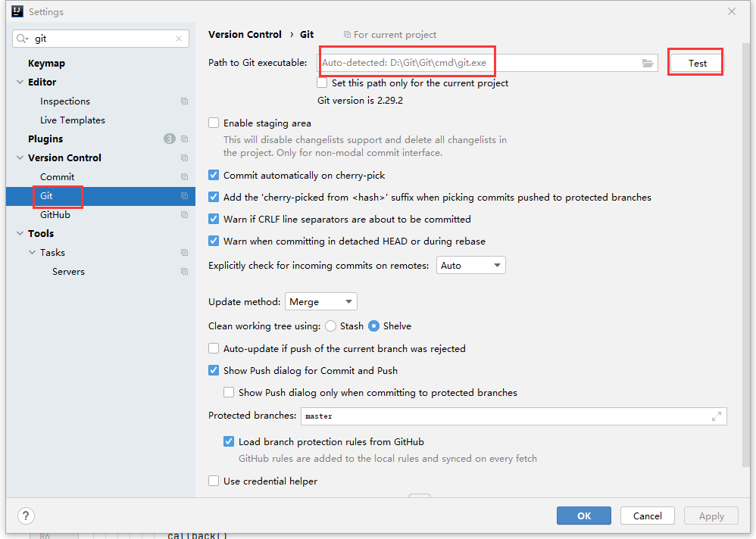Uncheck Commit automatically on cherry-pick
The height and width of the screenshot is (539, 756).
214,175
